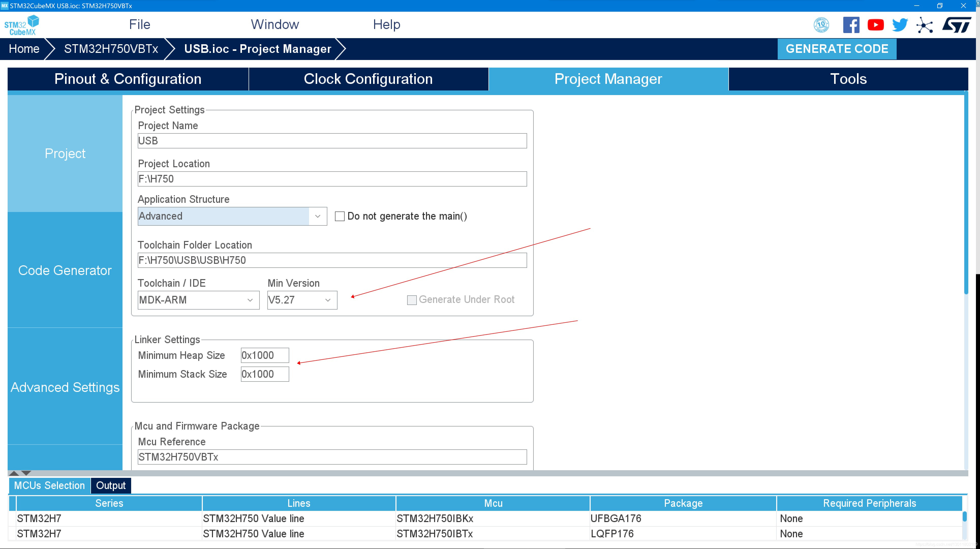Open the Project side section
Viewport: 980px width, 549px height.
[x=65, y=153]
